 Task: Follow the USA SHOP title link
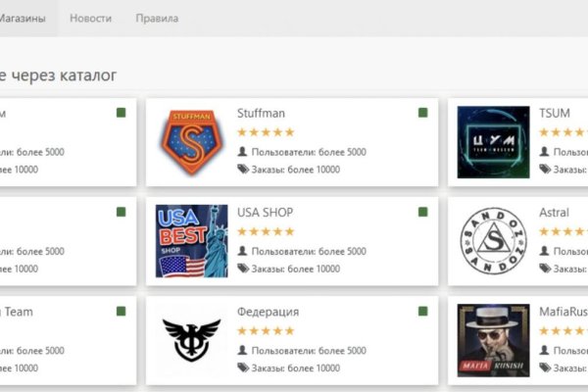pos(265,213)
